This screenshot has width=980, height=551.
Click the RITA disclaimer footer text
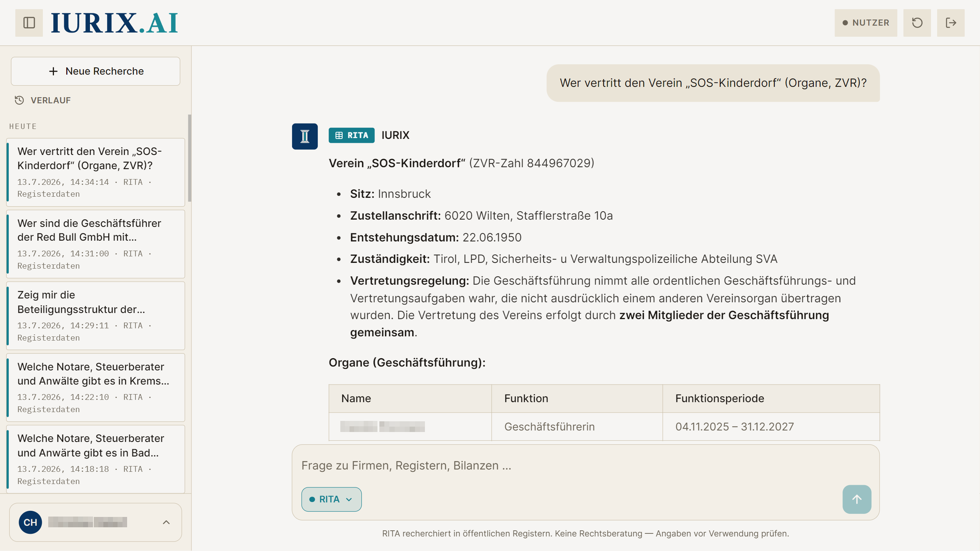click(585, 533)
